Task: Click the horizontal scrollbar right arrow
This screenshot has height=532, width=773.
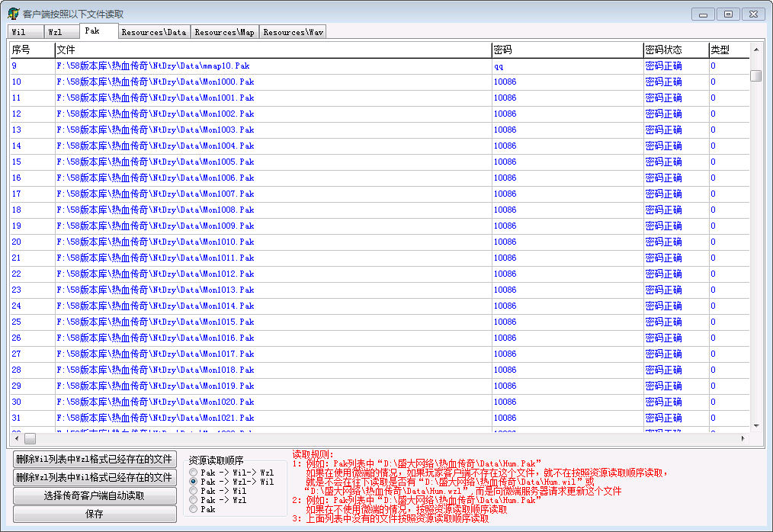Action: click(x=743, y=439)
